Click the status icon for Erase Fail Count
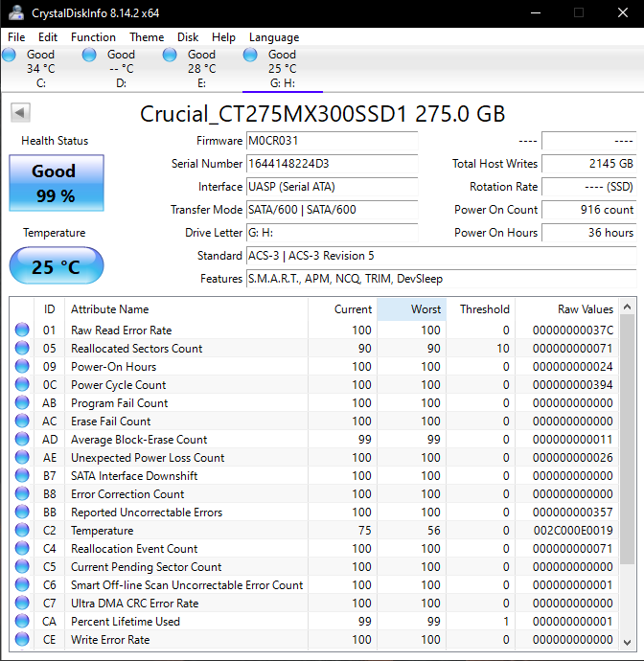Viewport: 644px width, 661px height. coord(22,421)
